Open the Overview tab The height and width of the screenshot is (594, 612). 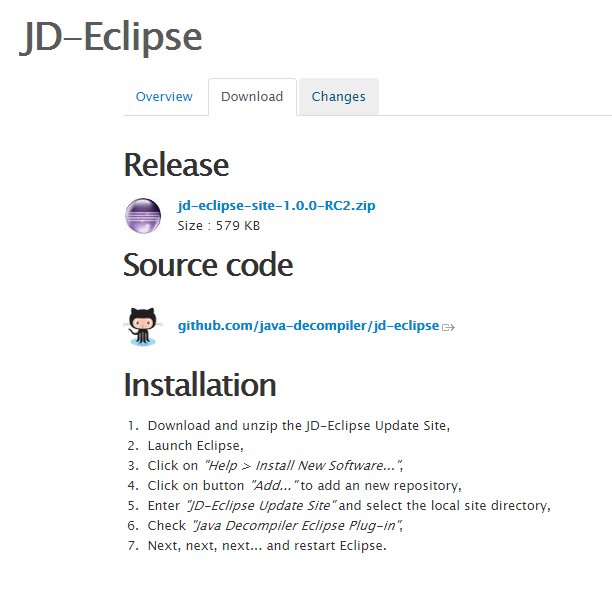(164, 96)
